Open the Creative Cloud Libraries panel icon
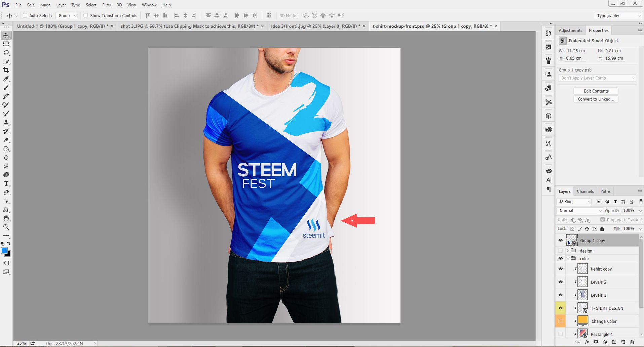 tap(548, 130)
